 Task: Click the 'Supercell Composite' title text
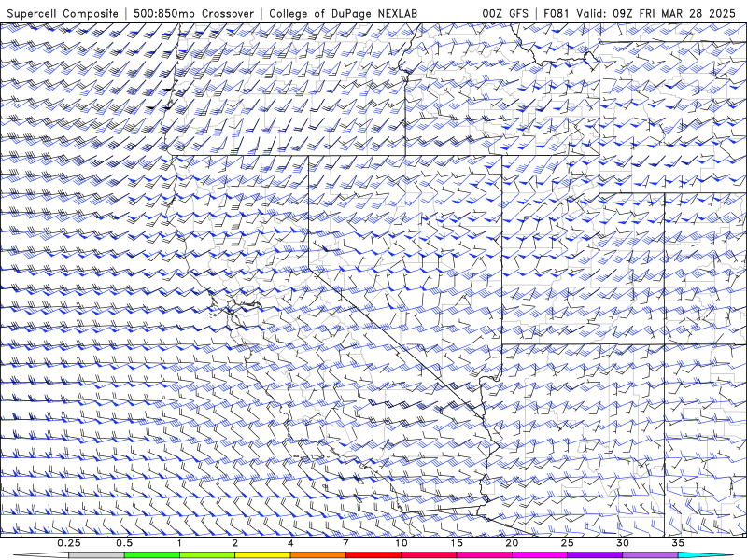click(63, 13)
